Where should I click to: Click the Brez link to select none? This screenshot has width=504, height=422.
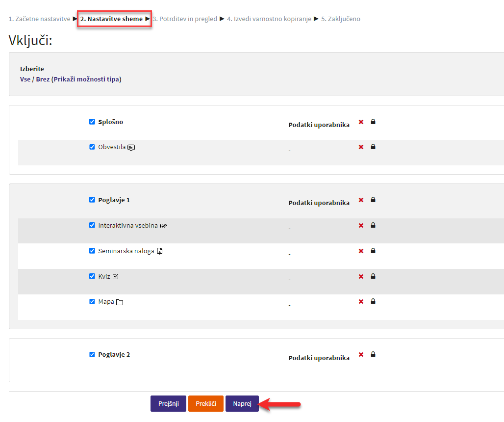(43, 79)
